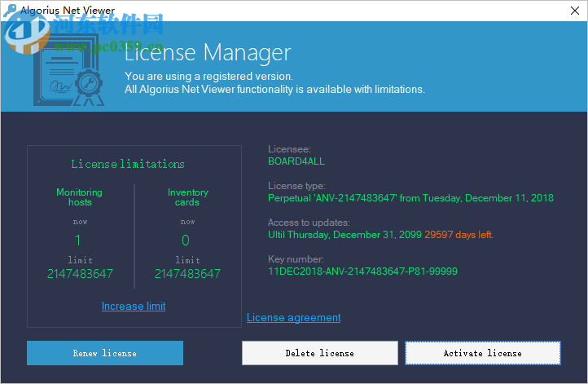The height and width of the screenshot is (384, 588).
Task: Click the 'Ultil Thursday, December 31, 2099' date
Action: 344,235
